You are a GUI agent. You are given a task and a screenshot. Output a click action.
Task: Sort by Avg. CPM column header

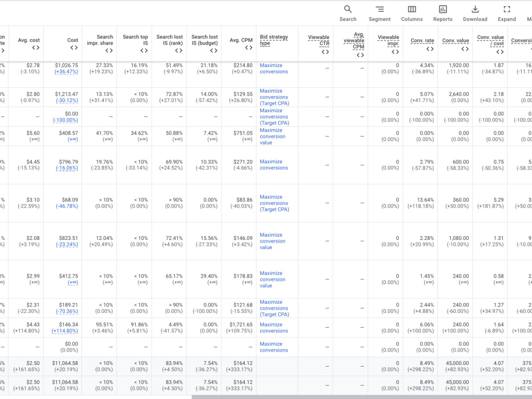241,40
